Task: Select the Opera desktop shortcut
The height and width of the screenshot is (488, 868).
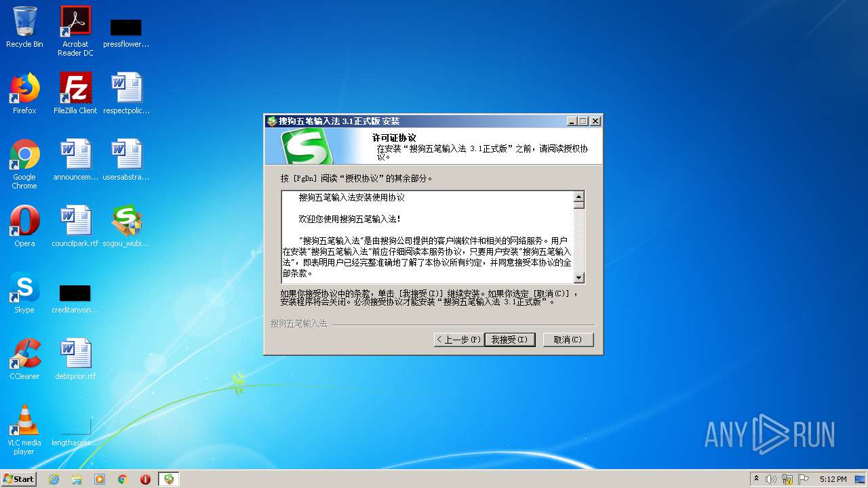Action: 24,226
